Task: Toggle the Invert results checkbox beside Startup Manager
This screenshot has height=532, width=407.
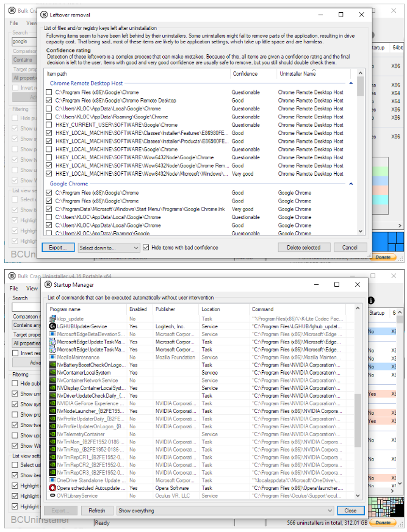Action: coord(15,353)
